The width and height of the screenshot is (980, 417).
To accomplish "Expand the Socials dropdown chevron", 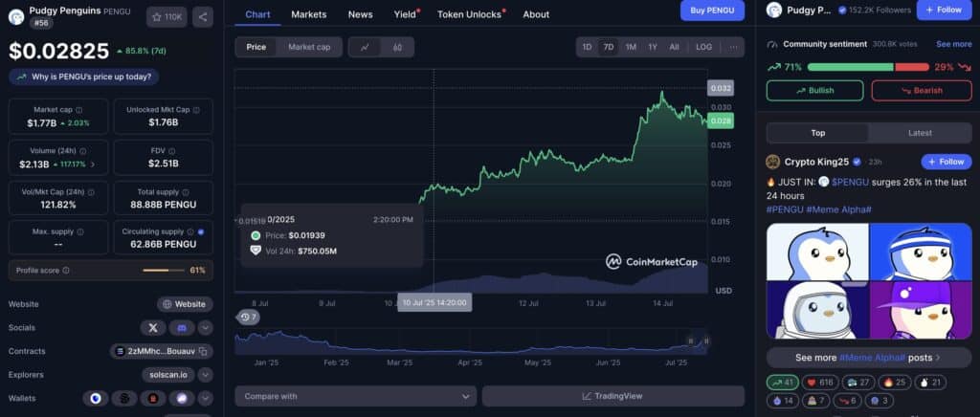I will click(x=206, y=328).
